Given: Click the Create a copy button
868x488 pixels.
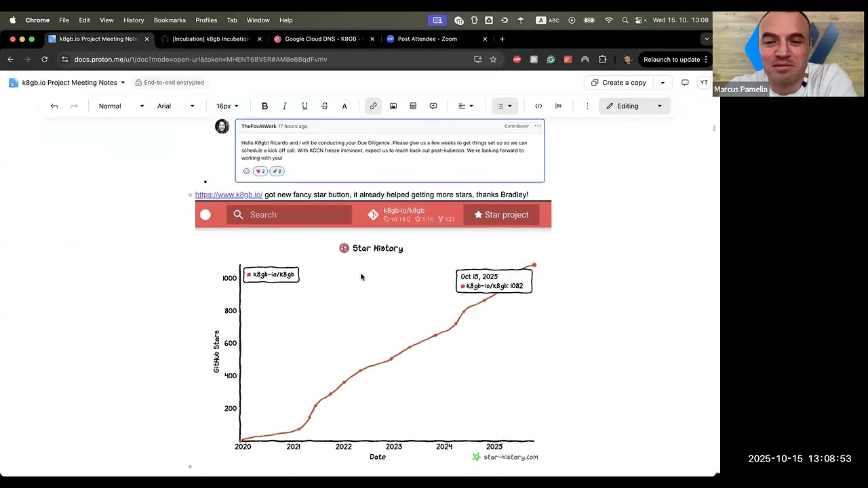Looking at the screenshot, I should point(618,83).
